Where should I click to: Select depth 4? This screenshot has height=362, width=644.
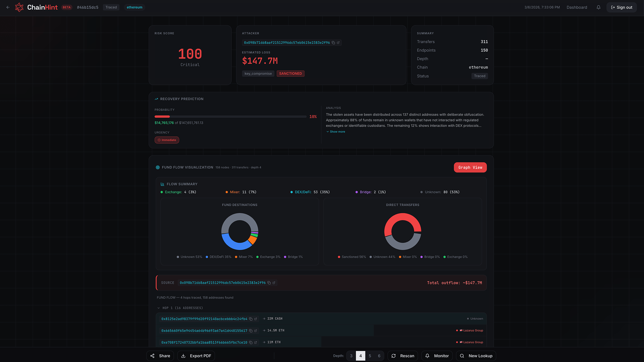[361, 356]
